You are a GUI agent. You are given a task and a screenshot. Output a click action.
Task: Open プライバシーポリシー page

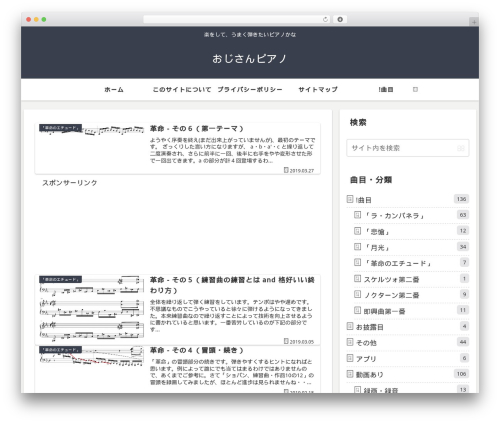click(x=250, y=90)
